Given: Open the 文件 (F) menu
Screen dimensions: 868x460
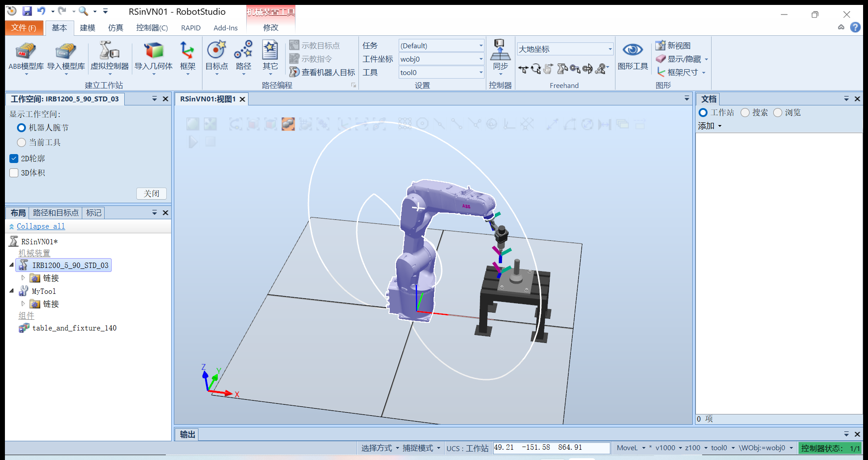Looking at the screenshot, I should click(x=24, y=28).
